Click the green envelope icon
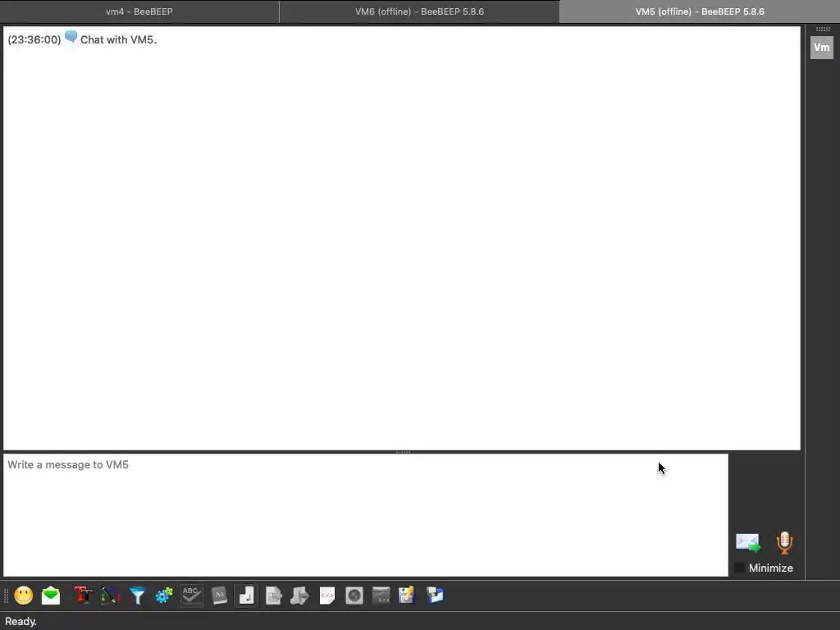The image size is (840, 630). click(x=51, y=596)
